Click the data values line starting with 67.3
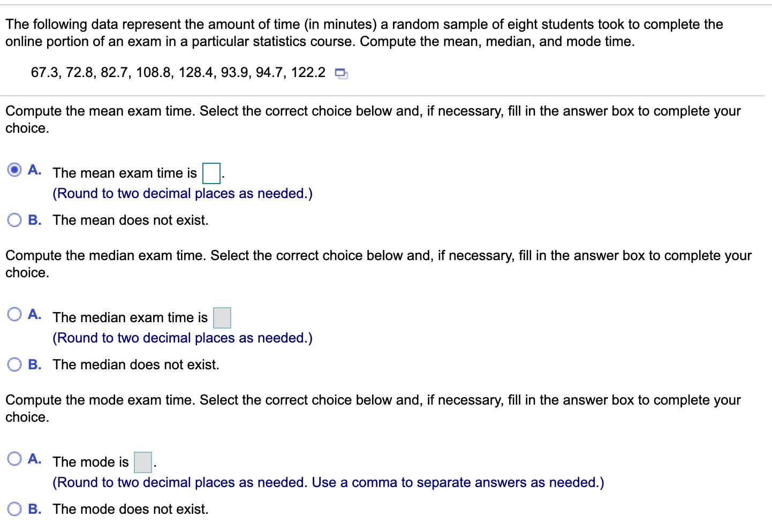772x532 pixels. click(x=178, y=72)
